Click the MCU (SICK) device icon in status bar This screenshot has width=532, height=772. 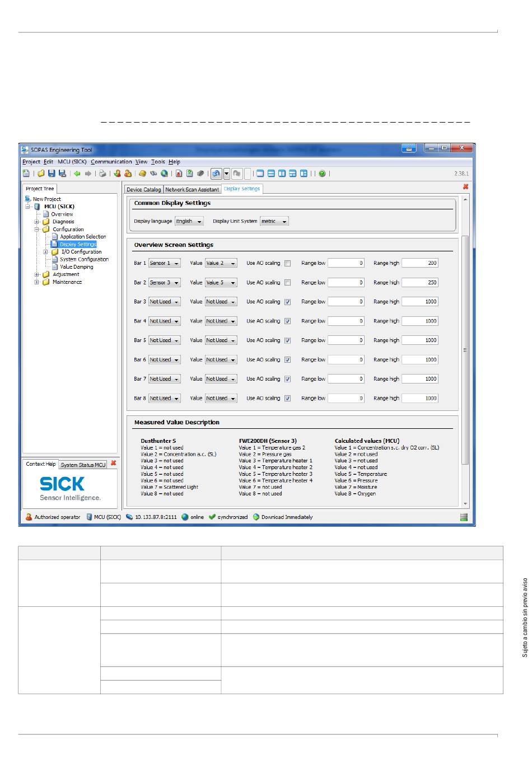(x=89, y=517)
